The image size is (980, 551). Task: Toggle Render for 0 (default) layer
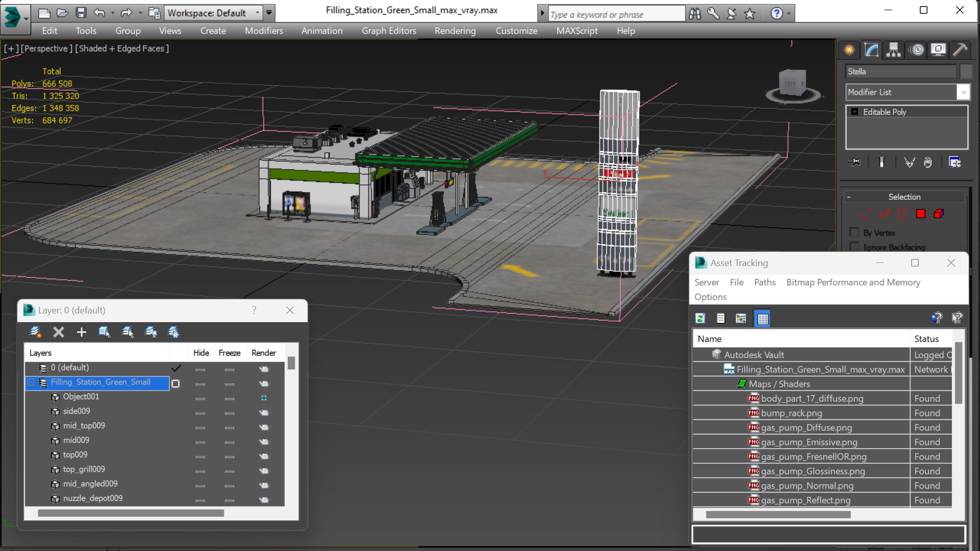pos(264,369)
